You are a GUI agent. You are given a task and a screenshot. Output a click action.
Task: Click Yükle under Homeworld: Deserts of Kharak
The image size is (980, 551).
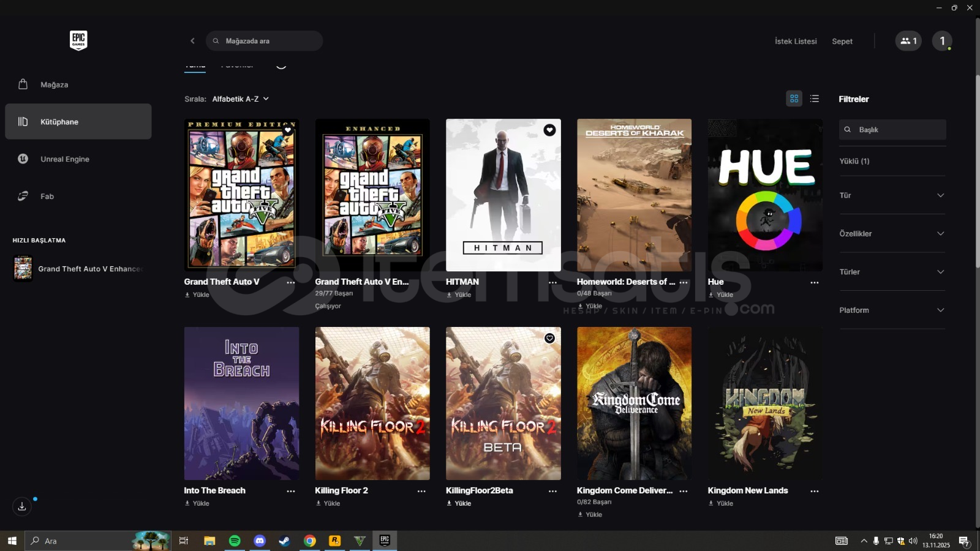[x=590, y=306]
